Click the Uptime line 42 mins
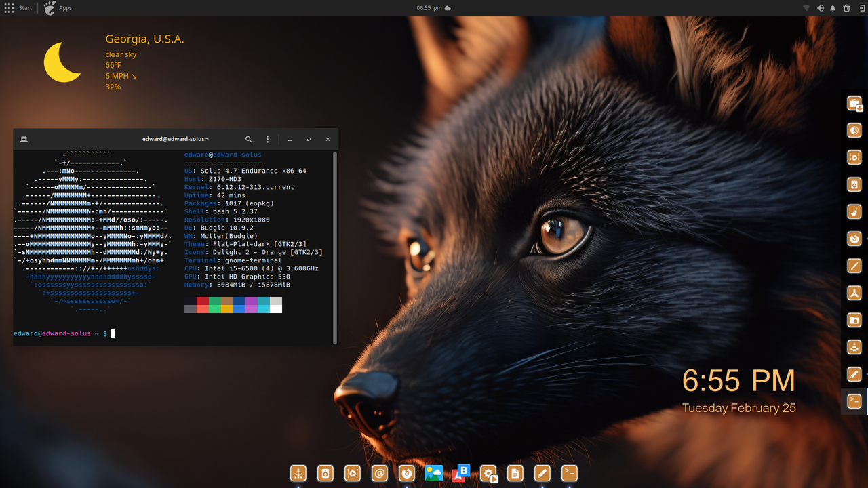This screenshot has height=488, width=868. pyautogui.click(x=215, y=195)
